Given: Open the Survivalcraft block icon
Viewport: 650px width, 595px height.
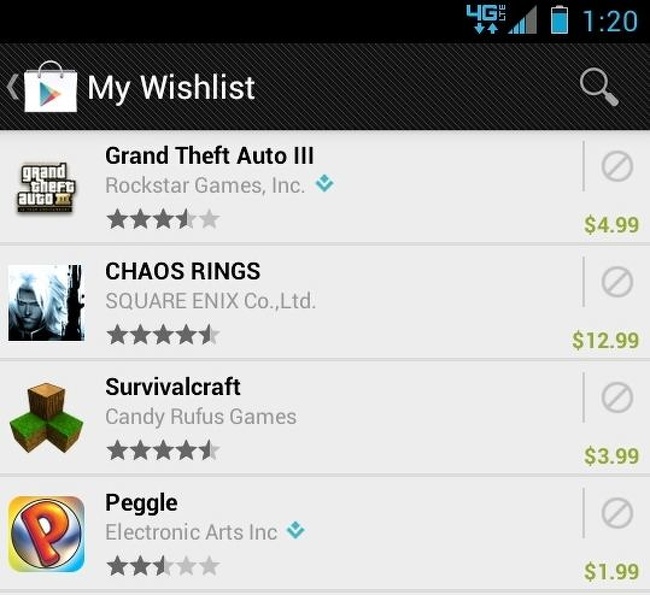Looking at the screenshot, I should pyautogui.click(x=46, y=418).
